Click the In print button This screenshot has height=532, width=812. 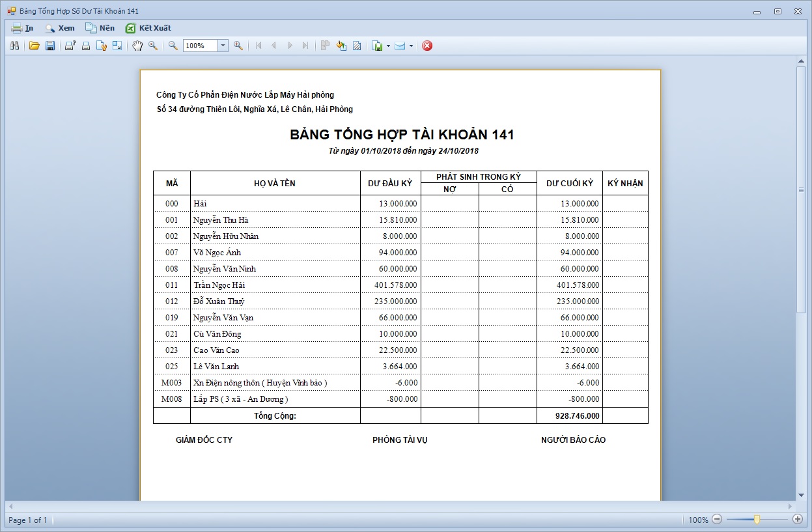23,28
